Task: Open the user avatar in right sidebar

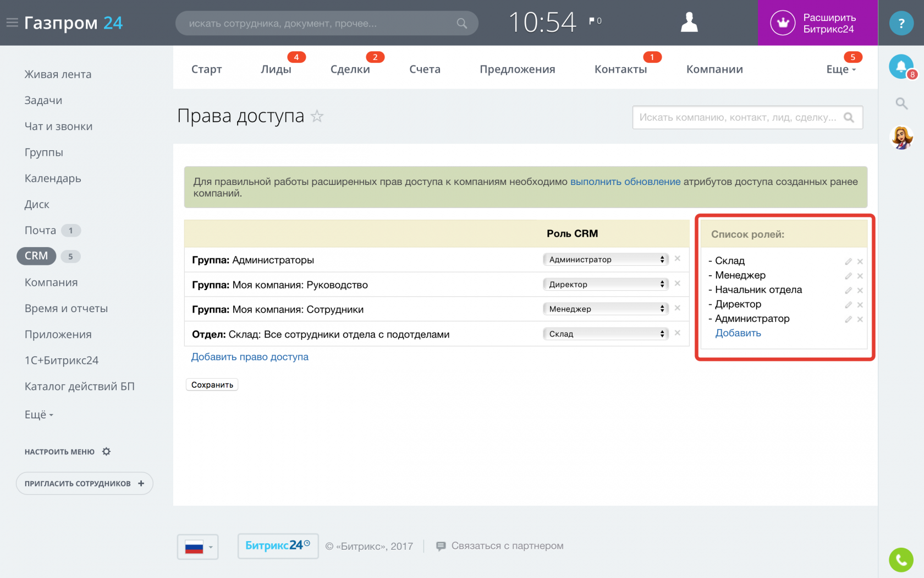Action: click(901, 138)
